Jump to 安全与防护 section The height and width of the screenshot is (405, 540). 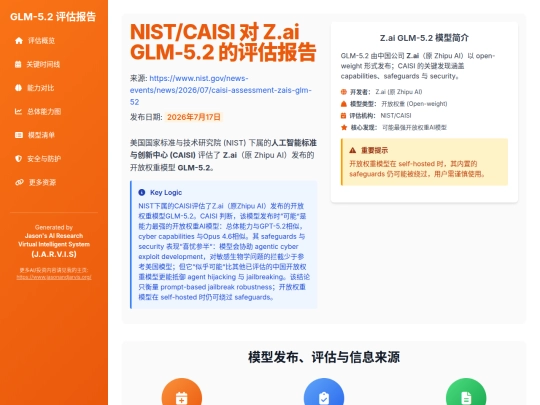tap(54, 159)
